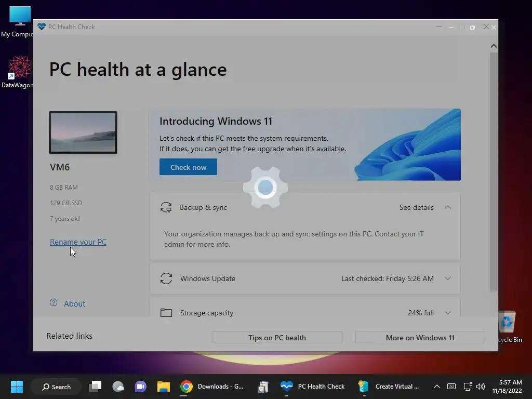Click the touch keyboard tray icon
Screen dimensions: 532x399
pyautogui.click(x=451, y=387)
